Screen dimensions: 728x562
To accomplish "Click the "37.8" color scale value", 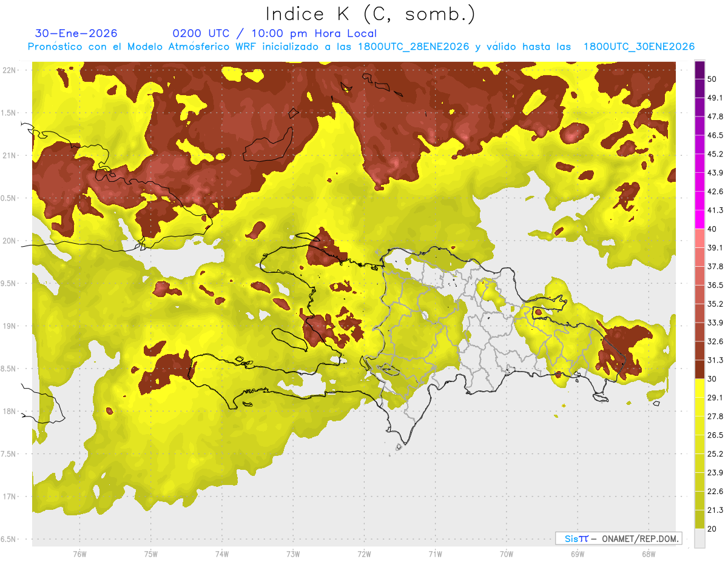I will point(715,267).
